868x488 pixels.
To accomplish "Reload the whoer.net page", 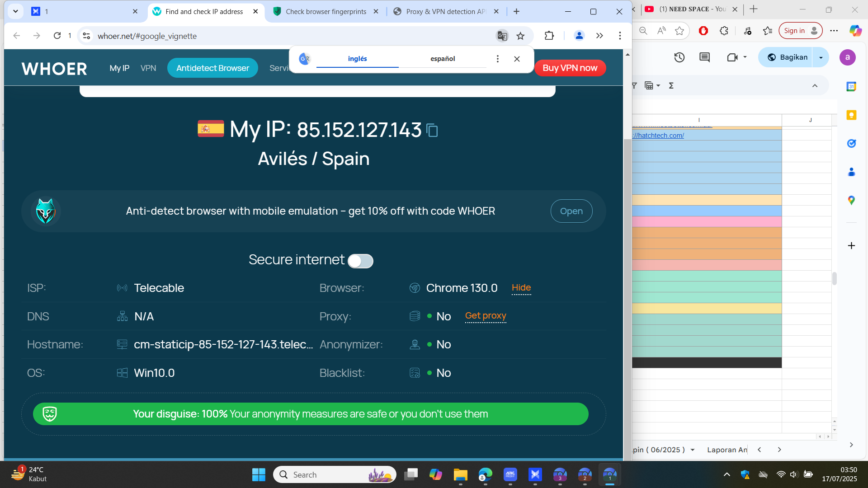I will (57, 36).
